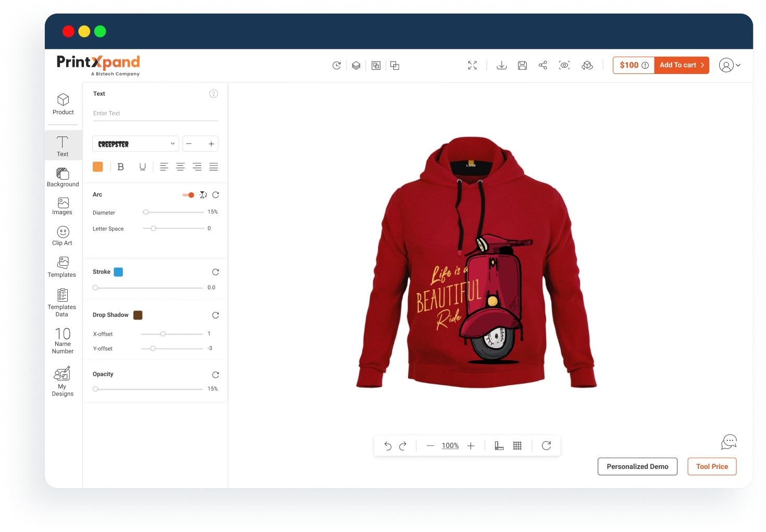The image size is (766, 532).
Task: Click the PrintXpand logo
Action: pyautogui.click(x=98, y=65)
